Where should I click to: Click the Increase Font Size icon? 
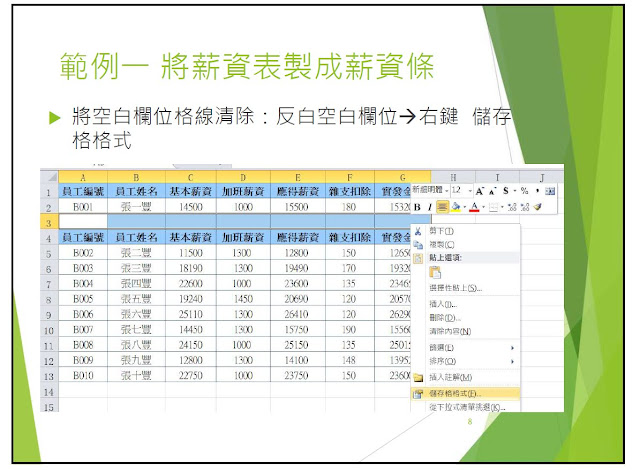coord(480,191)
